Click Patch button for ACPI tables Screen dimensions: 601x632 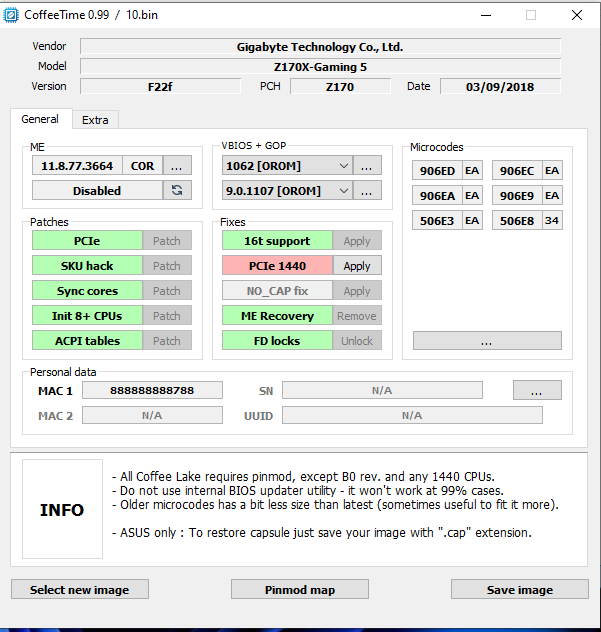167,341
